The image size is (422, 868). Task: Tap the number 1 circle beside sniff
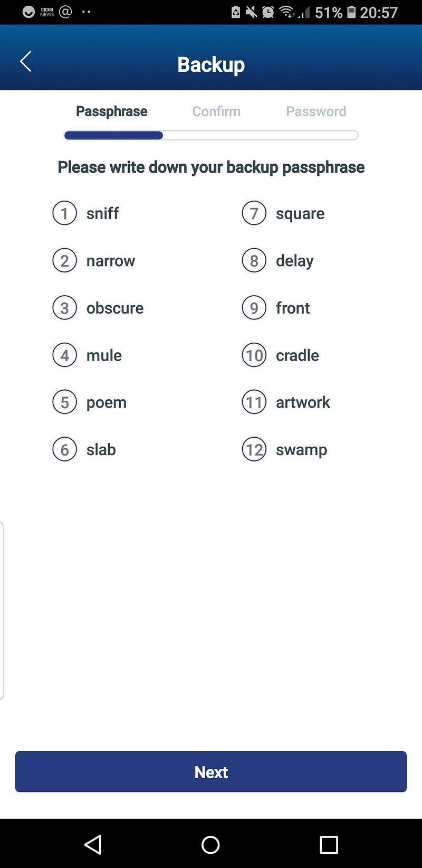coord(65,213)
